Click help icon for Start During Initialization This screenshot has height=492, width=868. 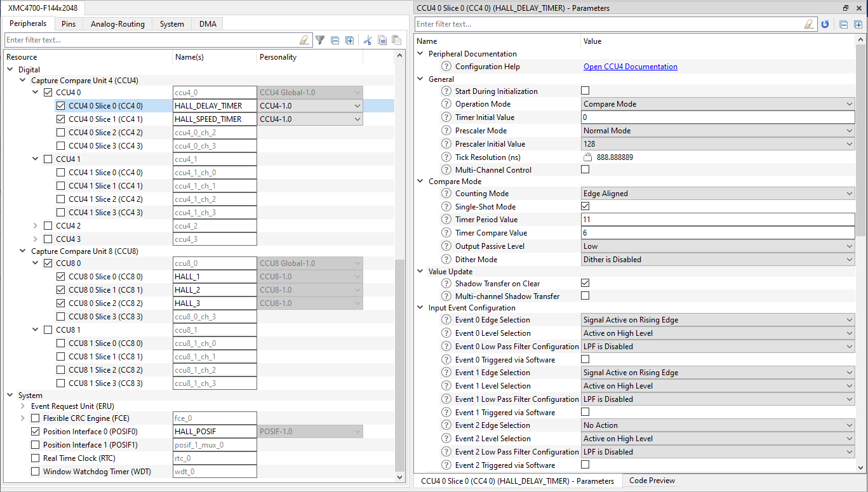[x=446, y=91]
